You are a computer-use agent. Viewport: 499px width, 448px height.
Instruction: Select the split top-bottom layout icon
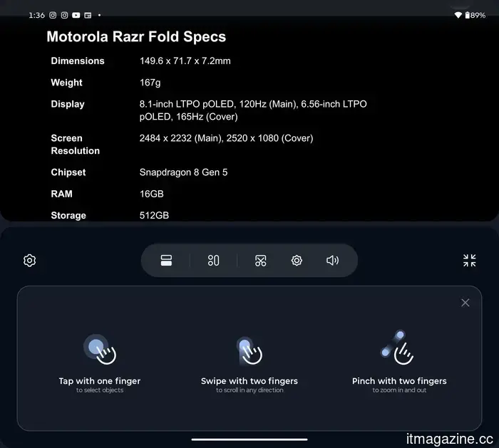(x=166, y=261)
